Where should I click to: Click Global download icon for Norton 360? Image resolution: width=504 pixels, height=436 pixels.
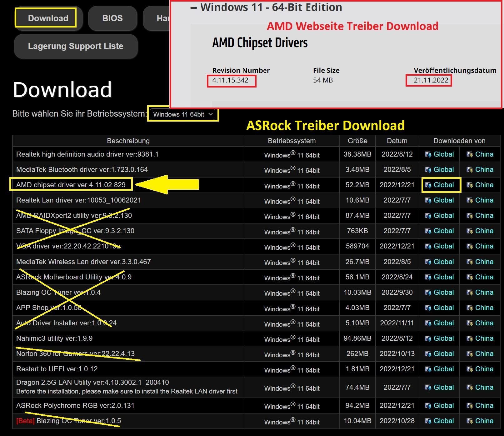click(428, 354)
